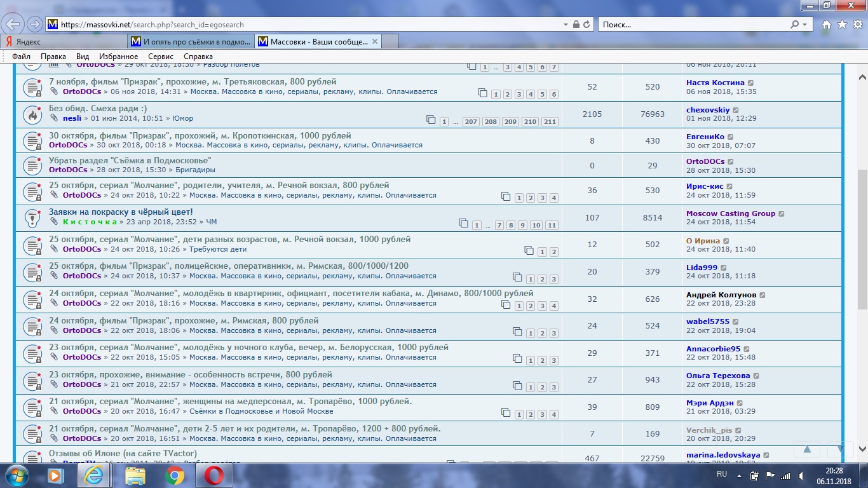Click the lock security icon in the address bar
The image size is (868, 488).
(x=576, y=25)
